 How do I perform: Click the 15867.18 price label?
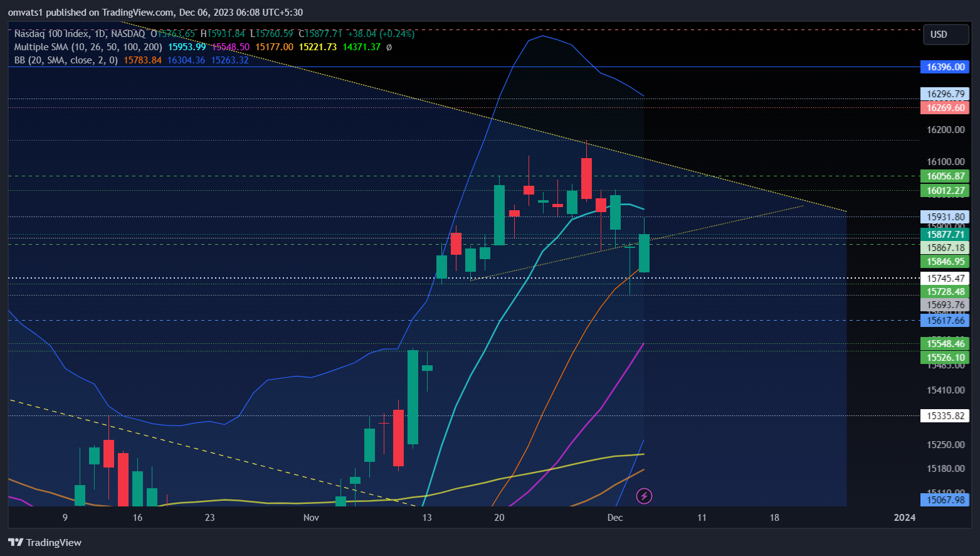pos(945,248)
